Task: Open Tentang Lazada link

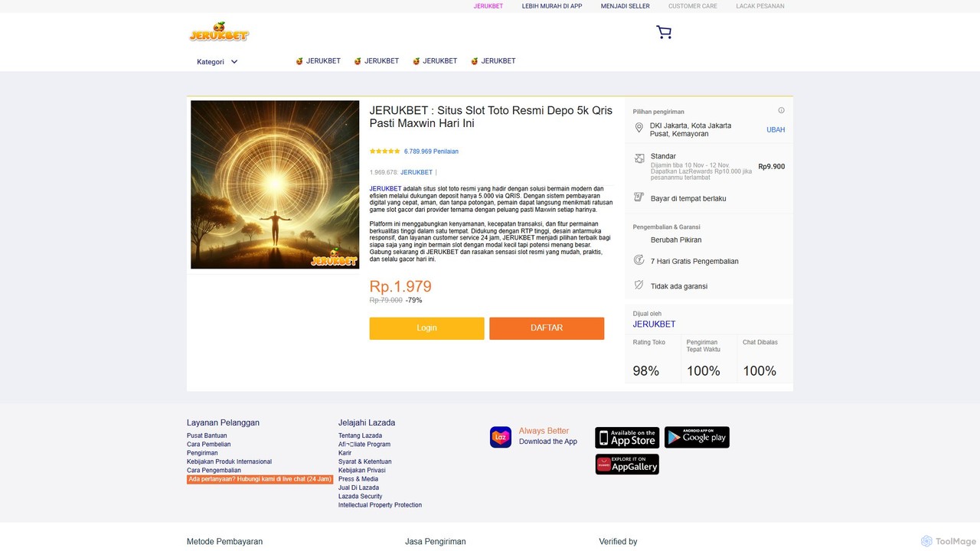Action: pyautogui.click(x=360, y=435)
